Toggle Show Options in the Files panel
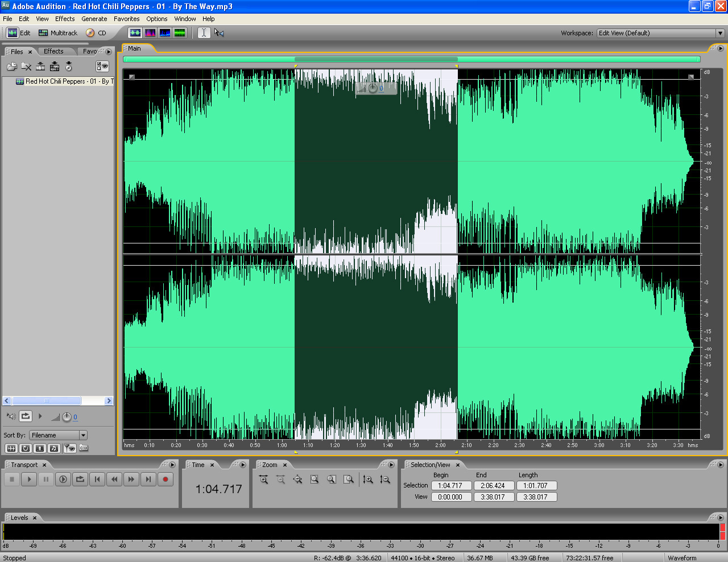 click(x=102, y=67)
